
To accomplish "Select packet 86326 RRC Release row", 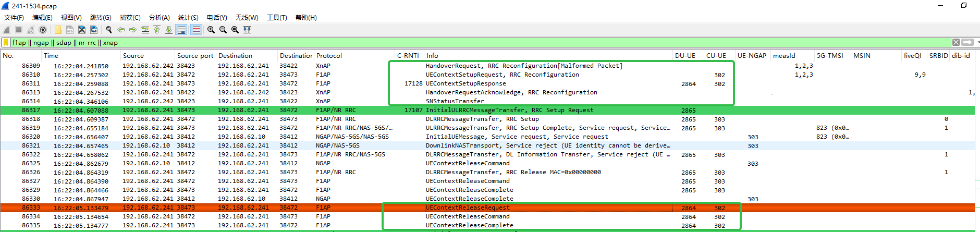I will click(487, 172).
